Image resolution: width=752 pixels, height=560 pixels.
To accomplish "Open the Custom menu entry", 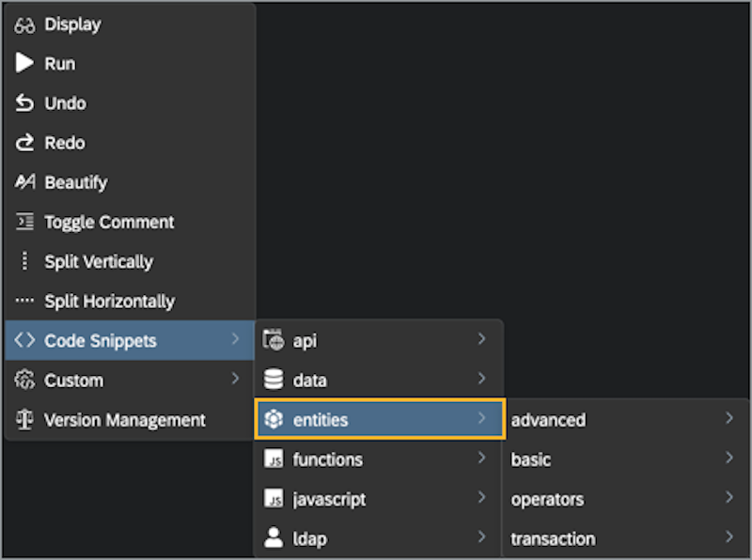I will click(x=130, y=381).
